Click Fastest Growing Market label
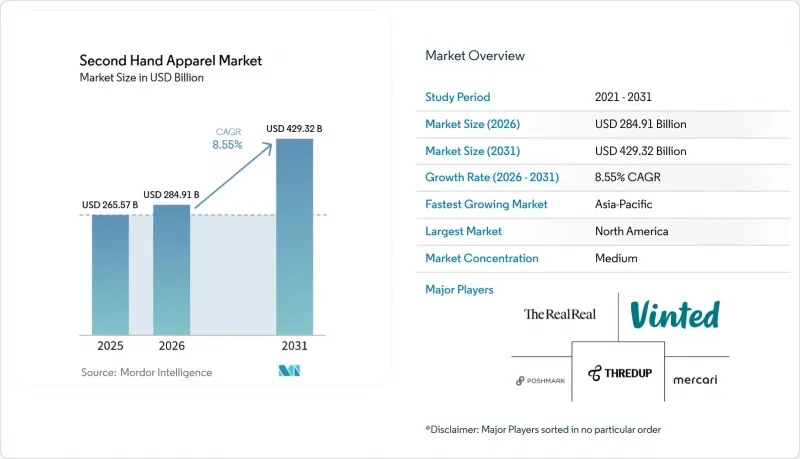The height and width of the screenshot is (459, 800). point(486,204)
